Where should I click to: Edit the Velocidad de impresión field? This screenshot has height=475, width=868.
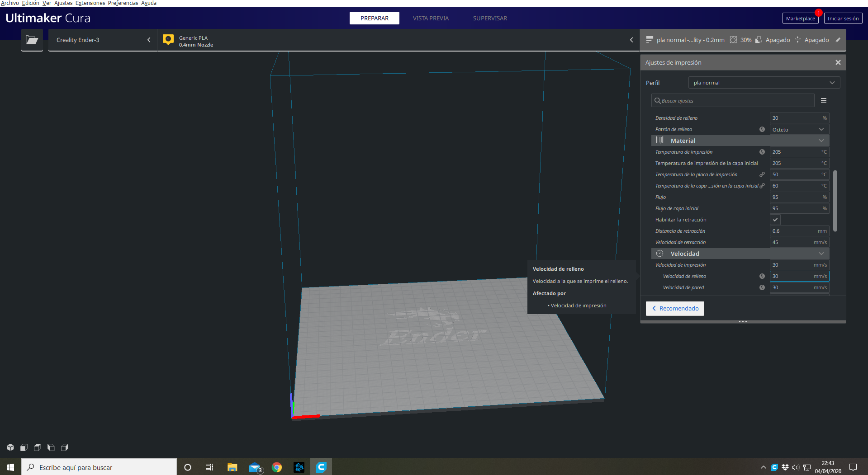[x=799, y=265]
